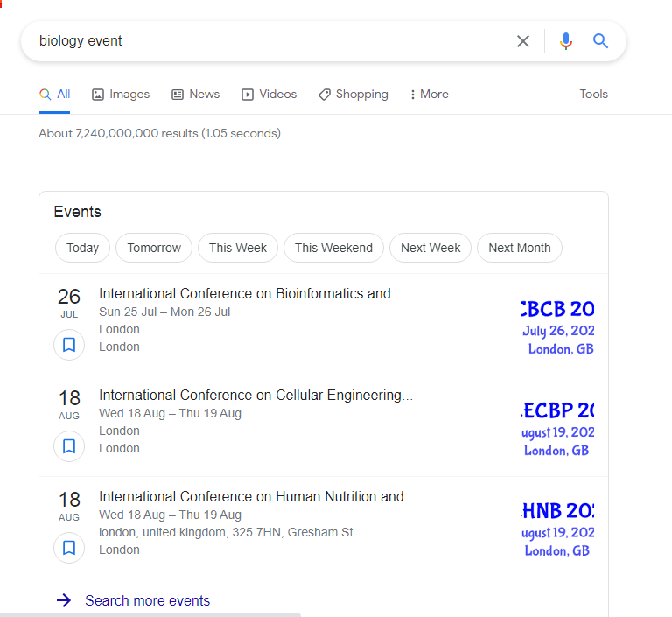Screen dimensions: 672x617
Task: Expand the More search categories menu
Action: 429,94
